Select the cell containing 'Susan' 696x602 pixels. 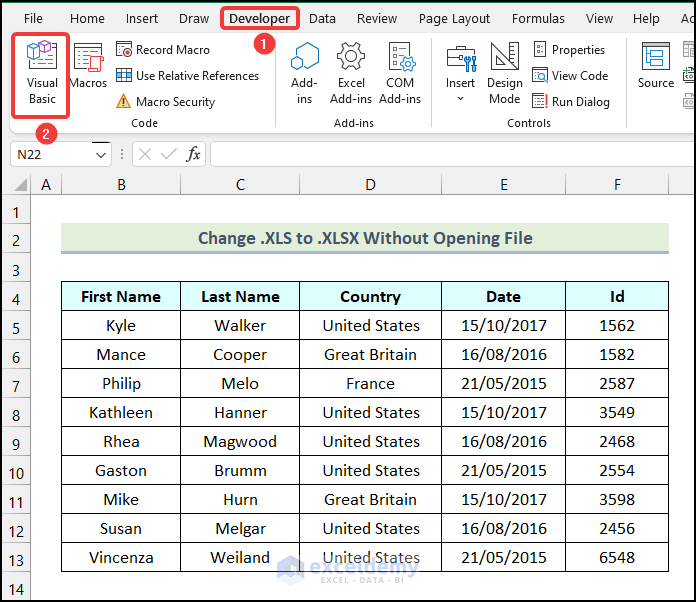click(121, 528)
